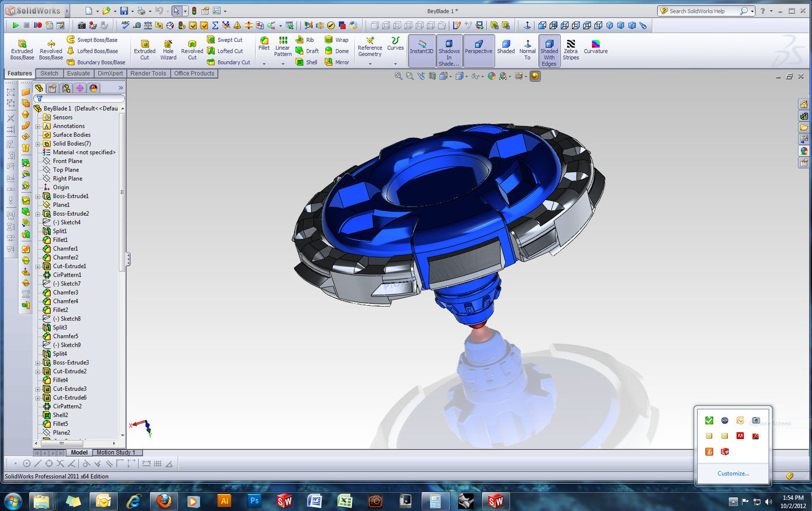The height and width of the screenshot is (511, 812).
Task: Open the Hole Wizard
Action: click(168, 50)
